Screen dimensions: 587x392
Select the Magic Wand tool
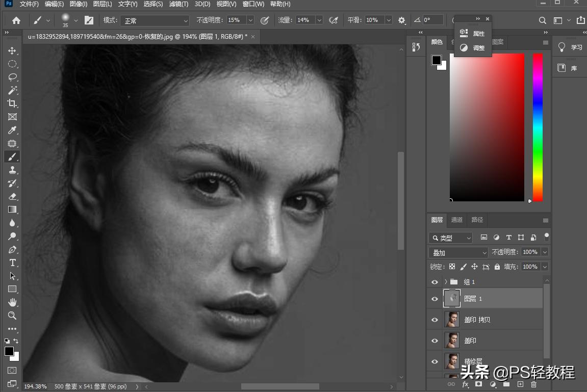(x=12, y=91)
